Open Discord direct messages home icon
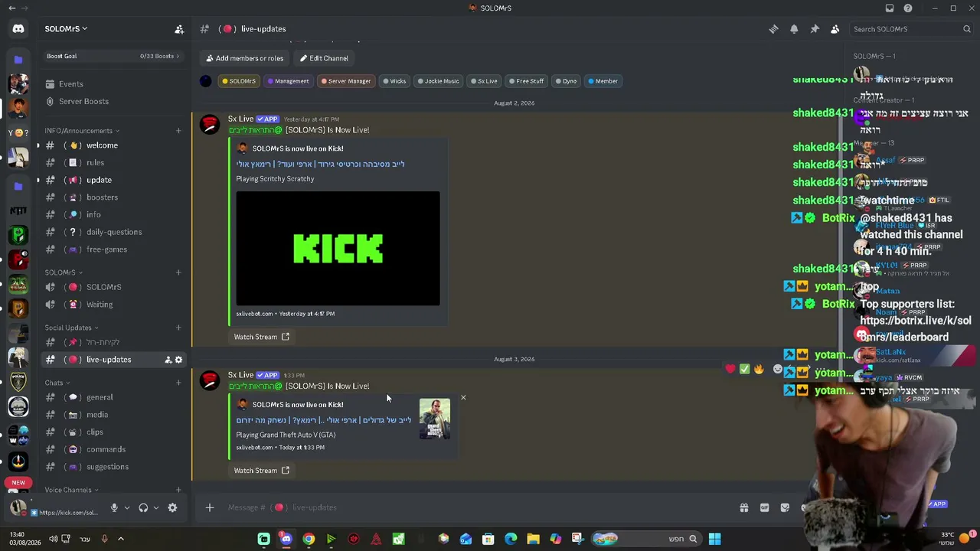Screen dimensions: 980x551 pos(18,29)
